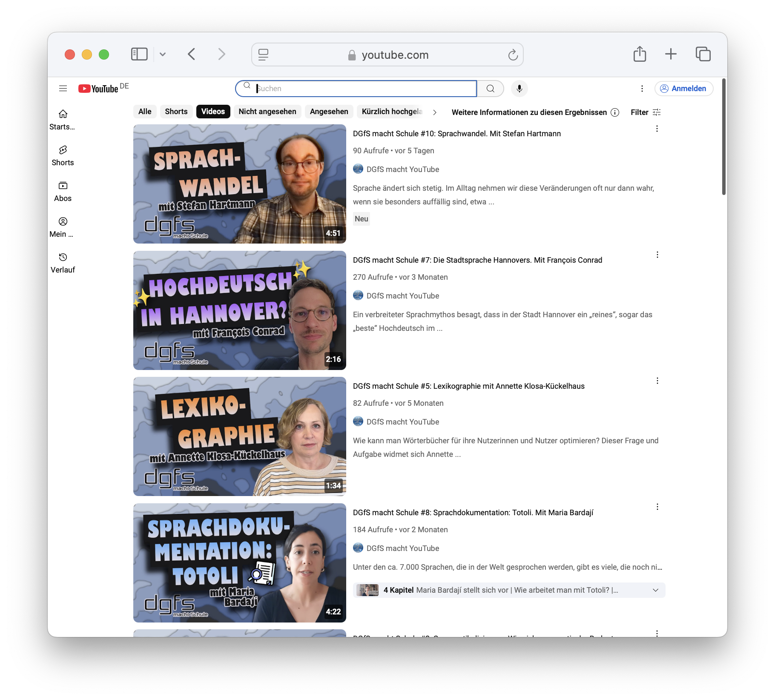This screenshot has width=775, height=700.
Task: Open Shorts from the left sidebar
Action: point(63,156)
